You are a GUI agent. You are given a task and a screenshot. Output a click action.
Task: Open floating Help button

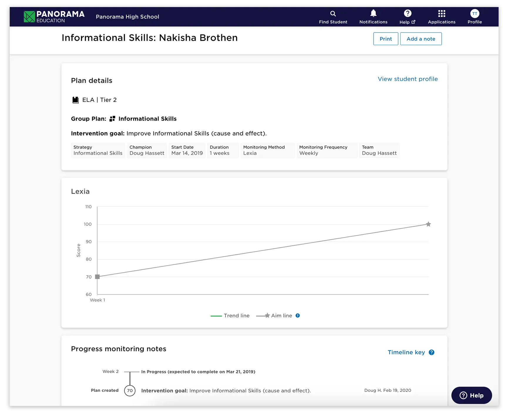[x=471, y=395]
